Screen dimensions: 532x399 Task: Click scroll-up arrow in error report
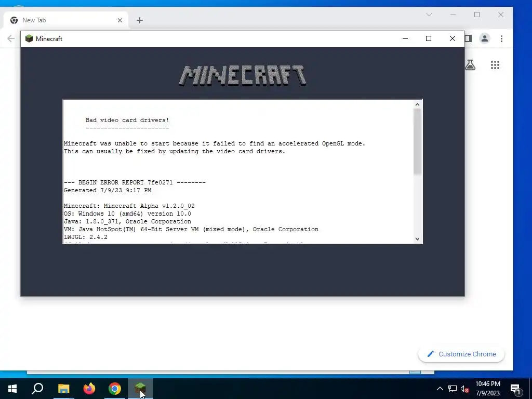(417, 104)
